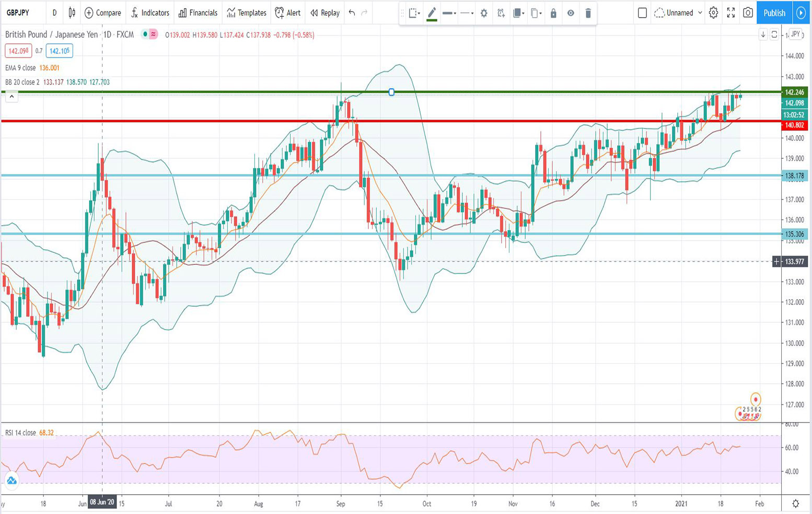
Task: Enter fullscreen mode
Action: [x=731, y=13]
